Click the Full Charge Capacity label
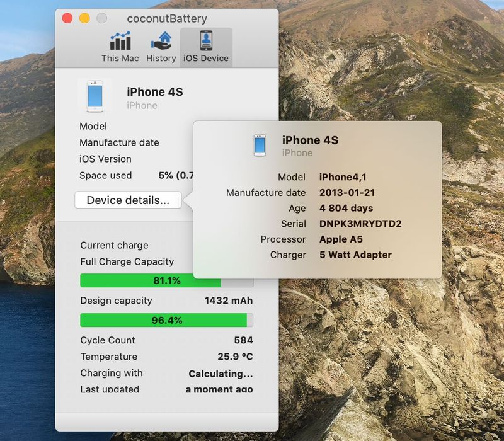 tap(127, 261)
